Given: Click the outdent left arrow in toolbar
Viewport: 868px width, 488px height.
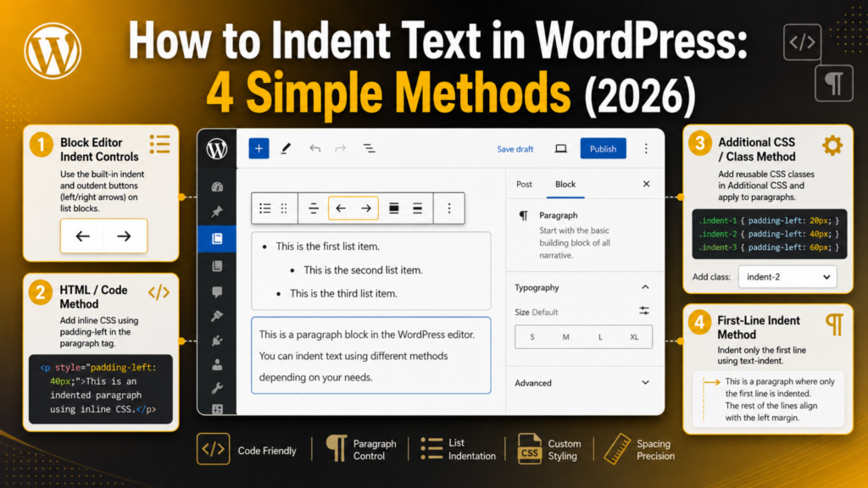Looking at the screenshot, I should 341,208.
